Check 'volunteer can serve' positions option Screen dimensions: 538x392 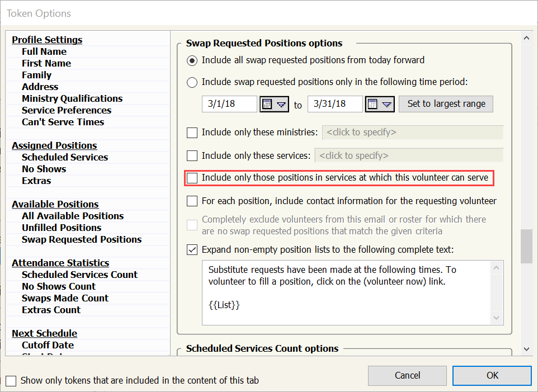(x=192, y=178)
